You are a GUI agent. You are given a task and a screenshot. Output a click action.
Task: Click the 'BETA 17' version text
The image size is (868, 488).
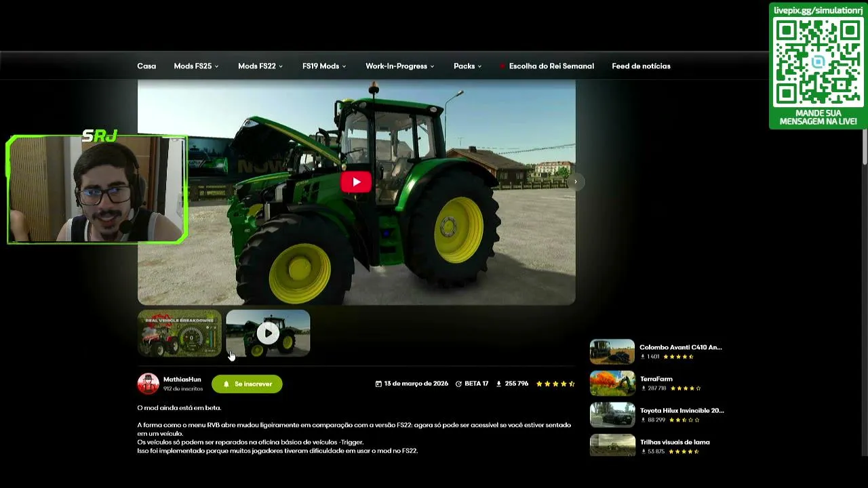[x=476, y=384]
